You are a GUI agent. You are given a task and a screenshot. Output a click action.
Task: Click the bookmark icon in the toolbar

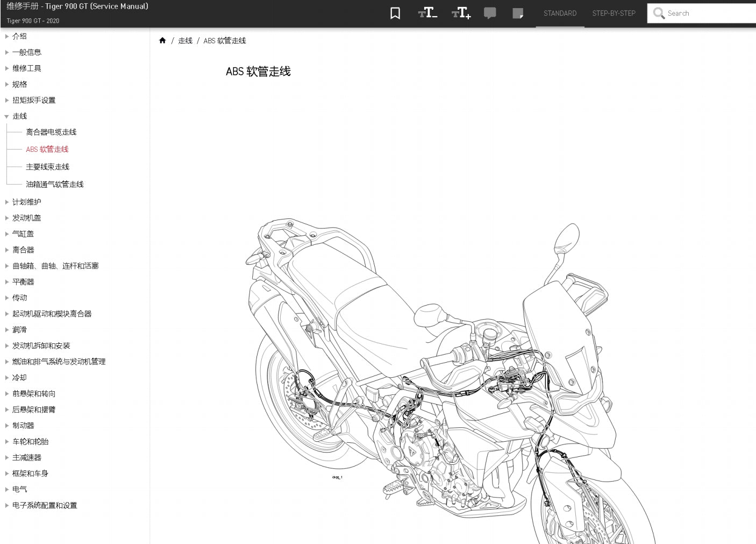[395, 13]
